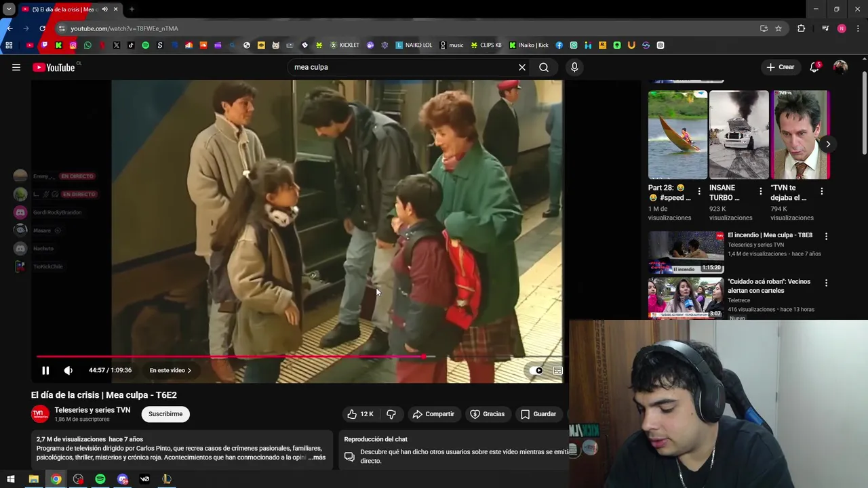This screenshot has height=488, width=868.
Task: Open the TVN channel avatar
Action: tap(40, 414)
